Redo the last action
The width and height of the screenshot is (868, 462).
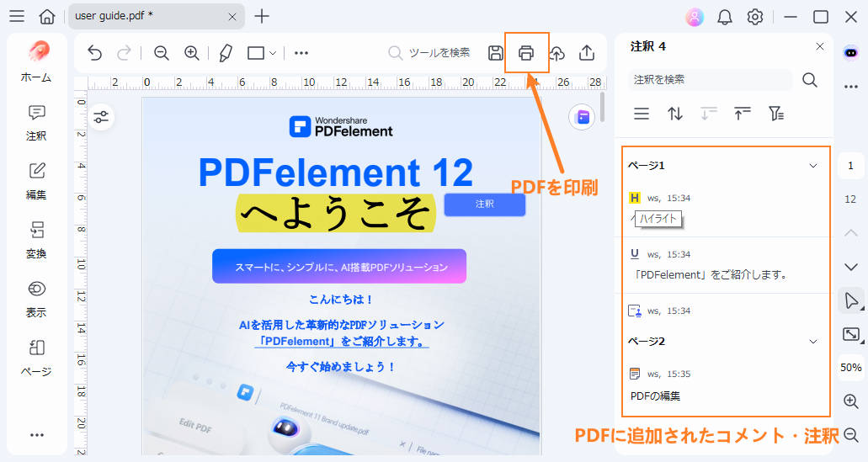click(124, 53)
